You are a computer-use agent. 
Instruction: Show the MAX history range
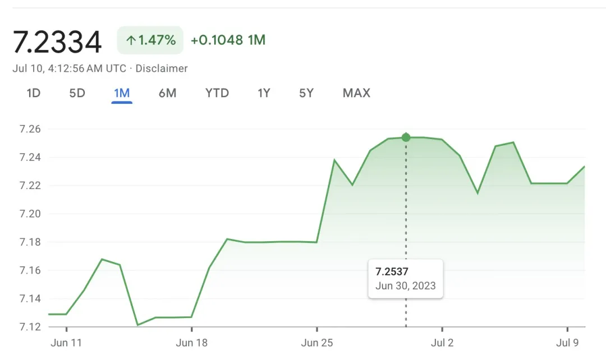click(x=356, y=93)
